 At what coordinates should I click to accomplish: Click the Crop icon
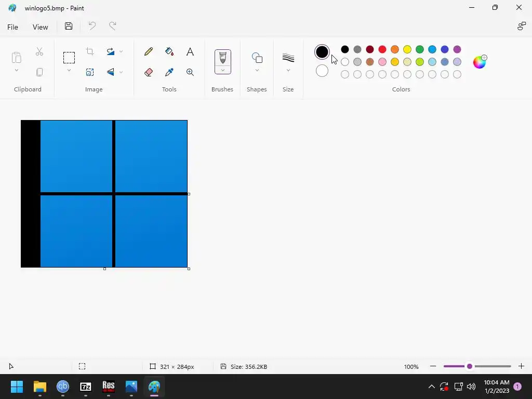click(x=90, y=51)
